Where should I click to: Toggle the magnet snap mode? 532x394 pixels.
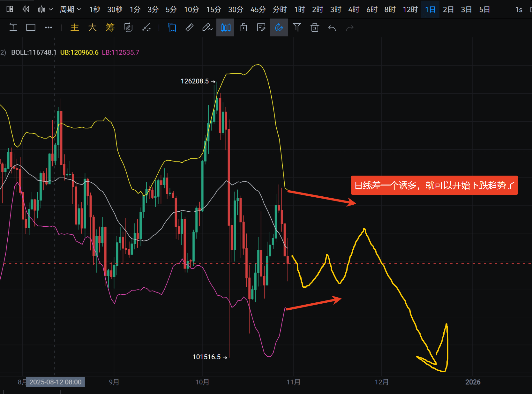(279, 28)
